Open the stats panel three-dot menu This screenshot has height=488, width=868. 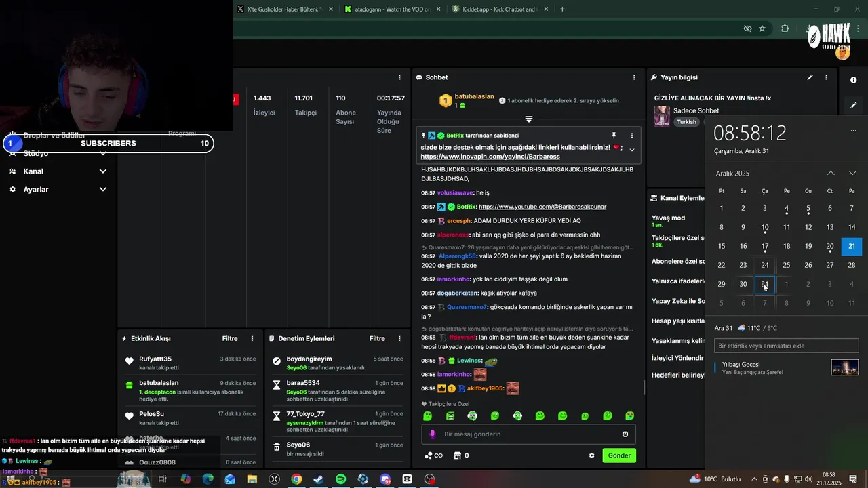pyautogui.click(x=399, y=77)
